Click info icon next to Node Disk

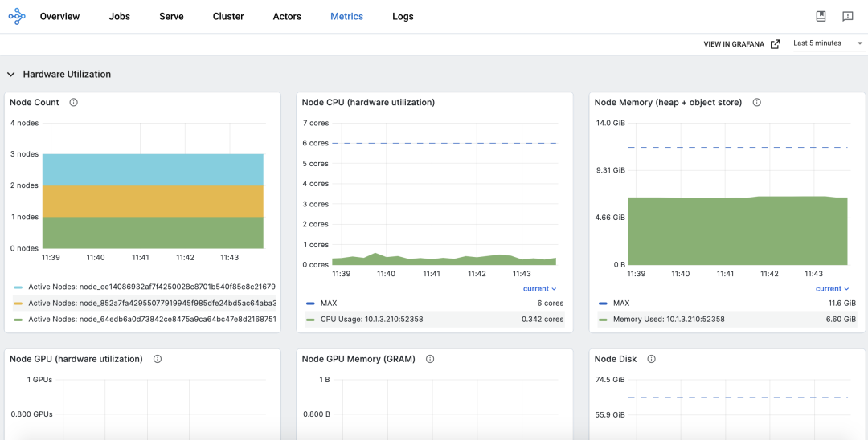(x=651, y=360)
